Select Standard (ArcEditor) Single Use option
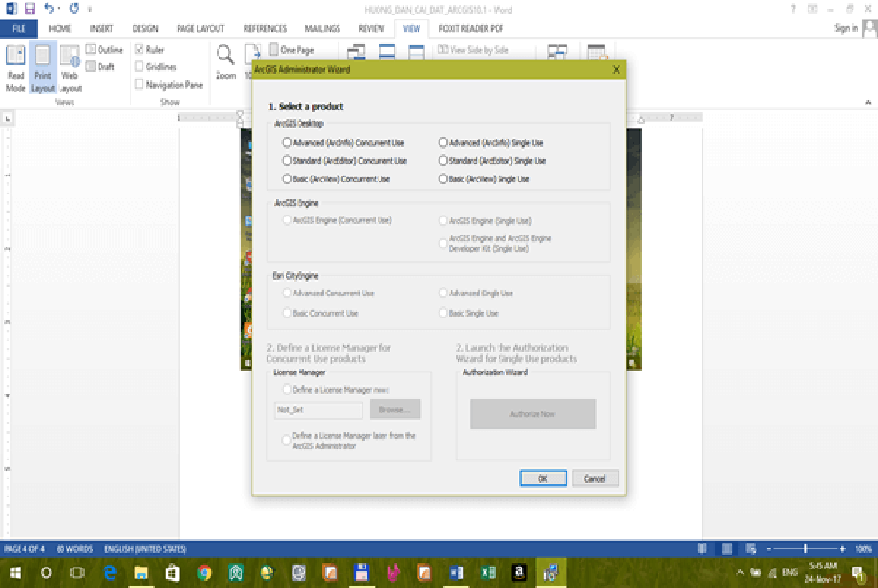 coord(443,161)
